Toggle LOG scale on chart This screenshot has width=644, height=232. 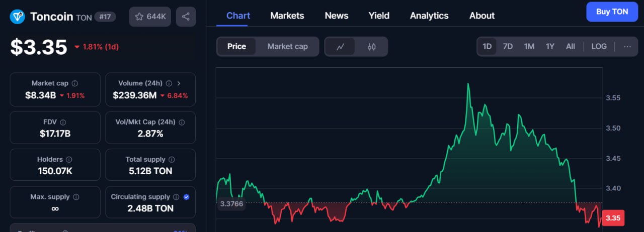click(599, 46)
